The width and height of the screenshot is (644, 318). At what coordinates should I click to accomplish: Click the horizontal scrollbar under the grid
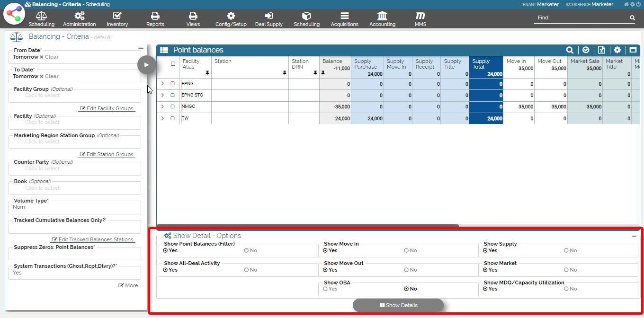click(307, 226)
